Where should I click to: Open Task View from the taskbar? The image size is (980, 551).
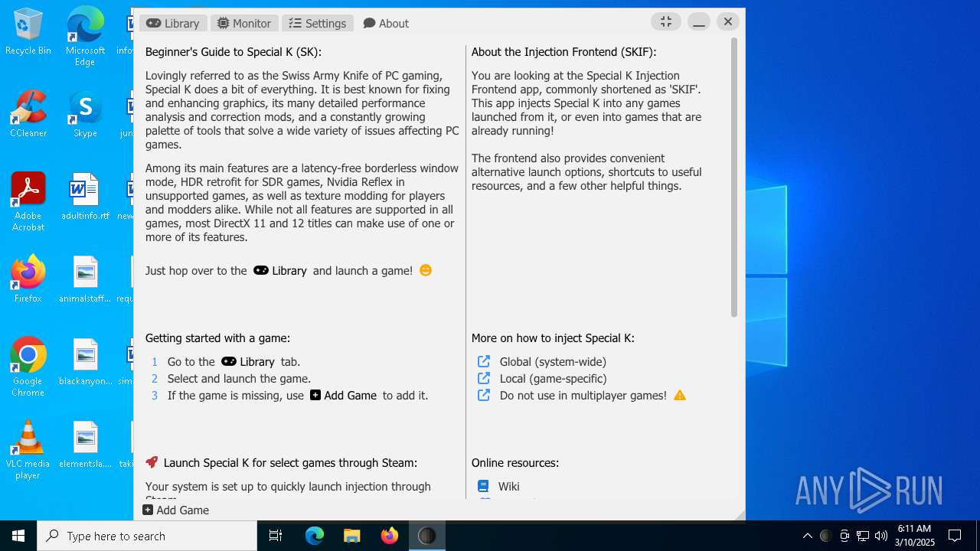(276, 536)
